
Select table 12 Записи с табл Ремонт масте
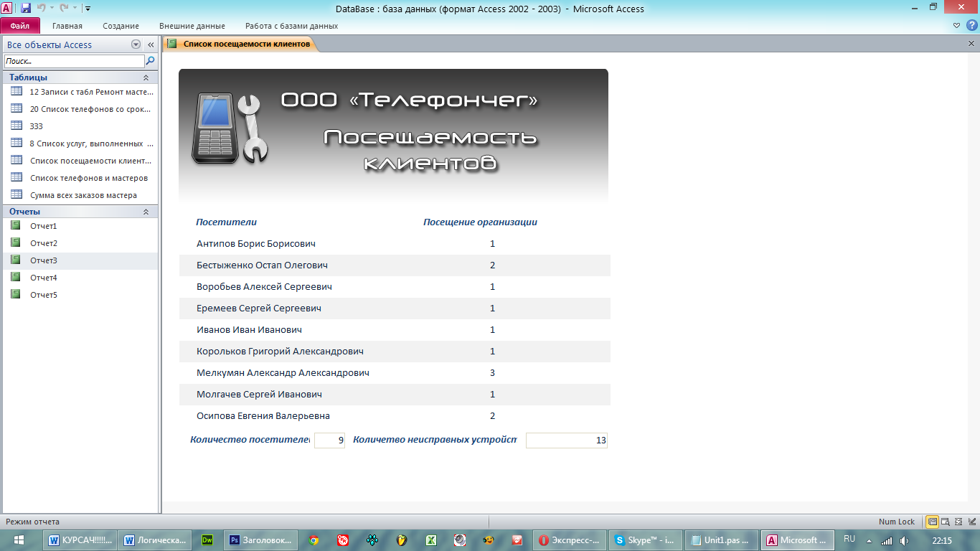79,92
